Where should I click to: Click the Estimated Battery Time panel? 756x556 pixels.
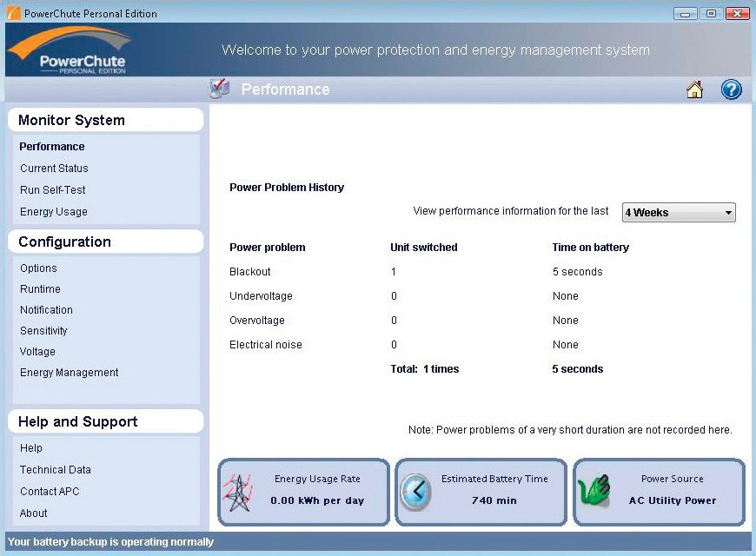point(481,492)
